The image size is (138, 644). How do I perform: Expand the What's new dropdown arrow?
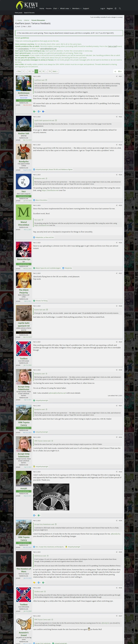70,8
